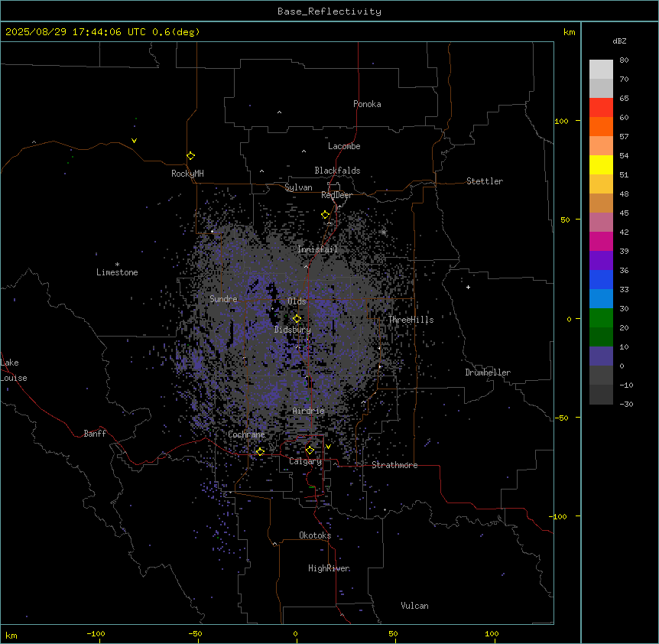Screen dimensions: 659x644
Task: Click the 2025/08/29 17:44:06 UTC timestamp
Action: (x=76, y=32)
